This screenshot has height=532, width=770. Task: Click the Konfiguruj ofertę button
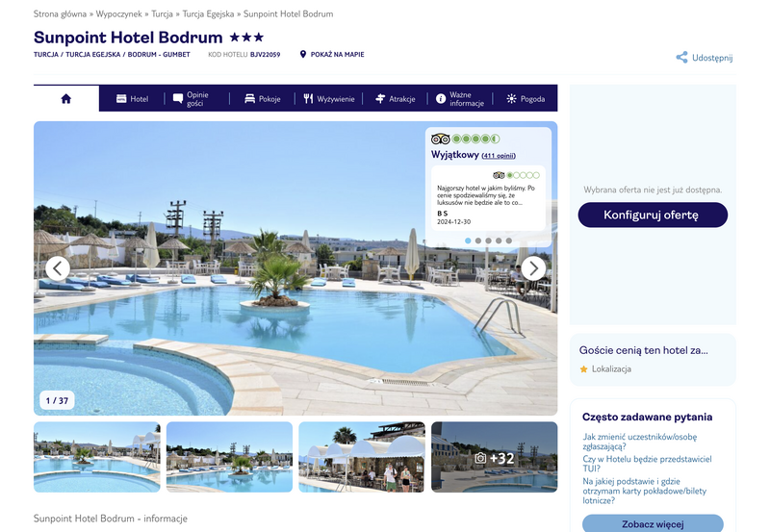(653, 215)
